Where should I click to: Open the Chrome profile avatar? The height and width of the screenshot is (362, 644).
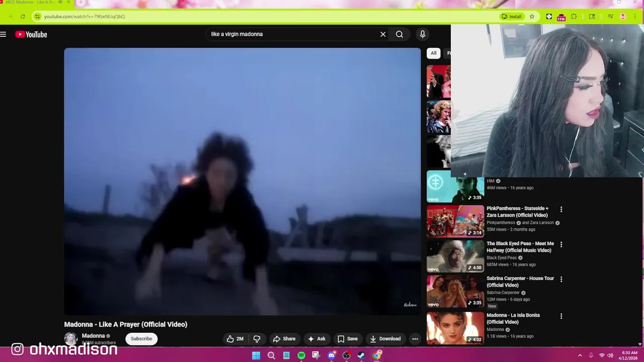(623, 17)
